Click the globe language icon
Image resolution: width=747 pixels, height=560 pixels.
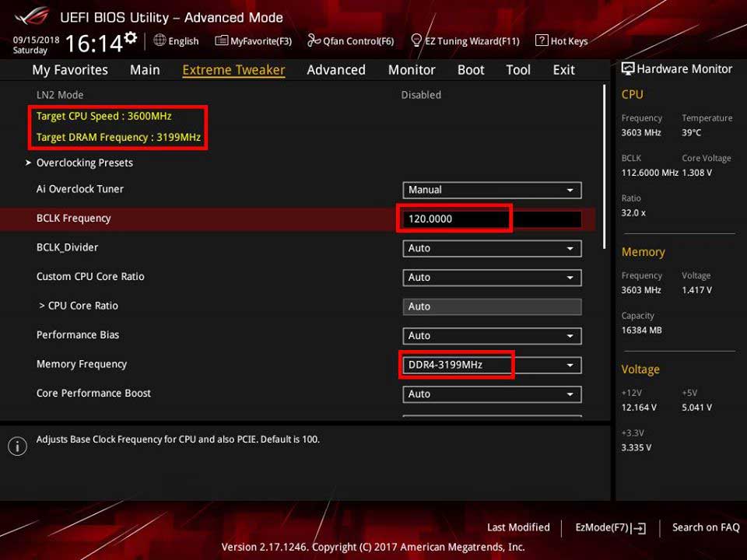[x=160, y=40]
